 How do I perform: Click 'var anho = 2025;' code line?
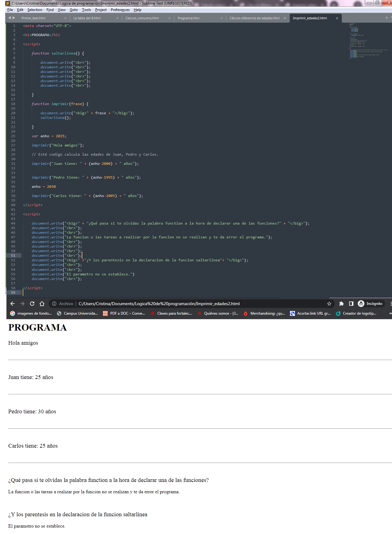49,136
